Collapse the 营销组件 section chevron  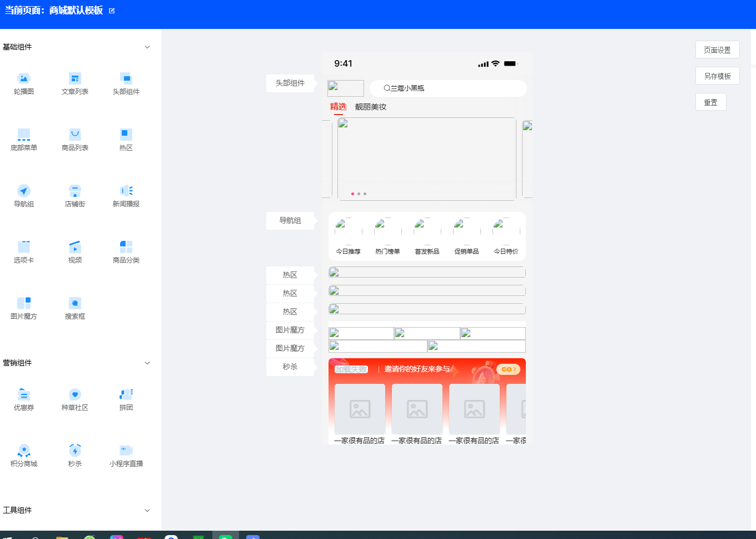click(147, 363)
